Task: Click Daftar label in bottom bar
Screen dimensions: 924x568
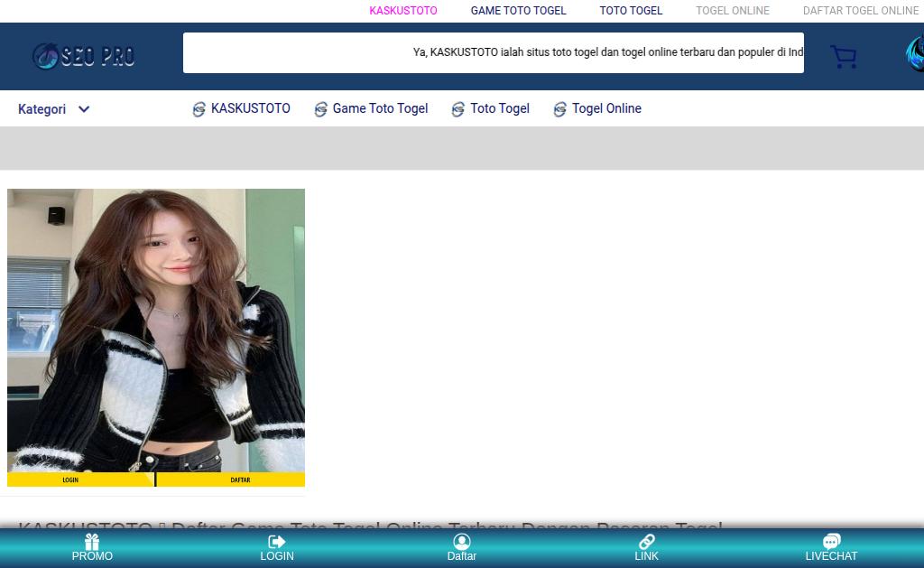Action: tap(461, 556)
